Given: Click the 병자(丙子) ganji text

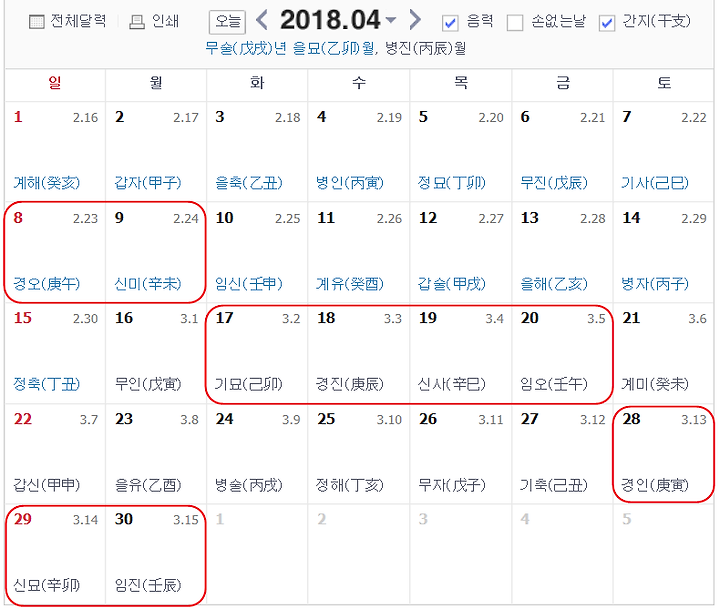Looking at the screenshot, I should pyautogui.click(x=655, y=284).
